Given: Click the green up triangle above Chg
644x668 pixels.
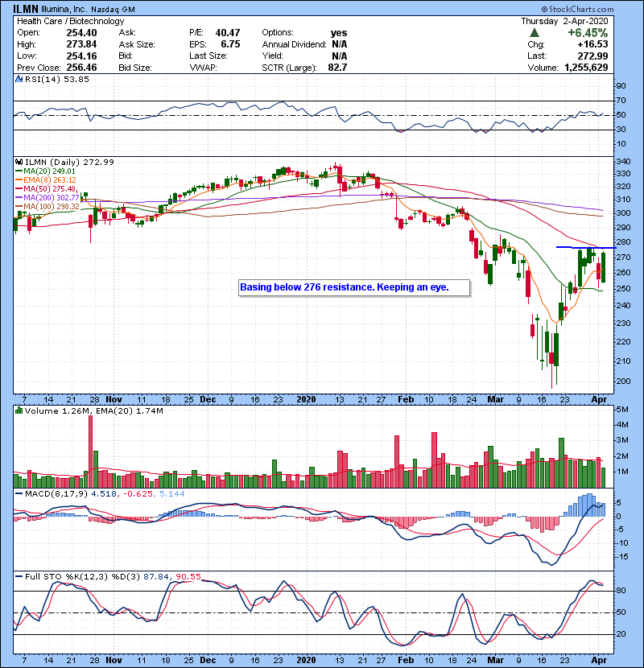Looking at the screenshot, I should [x=534, y=33].
